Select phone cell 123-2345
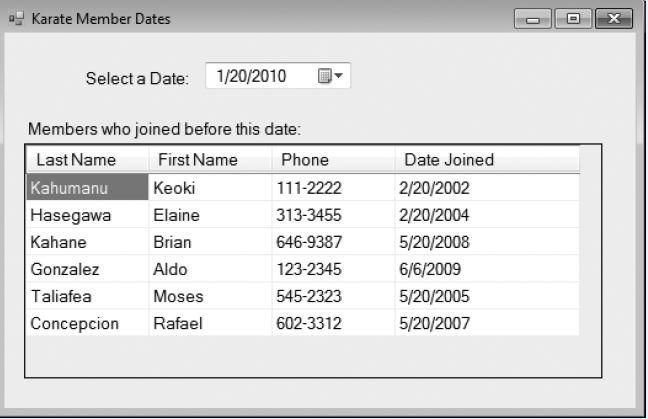This screenshot has width=648, height=419. click(333, 269)
